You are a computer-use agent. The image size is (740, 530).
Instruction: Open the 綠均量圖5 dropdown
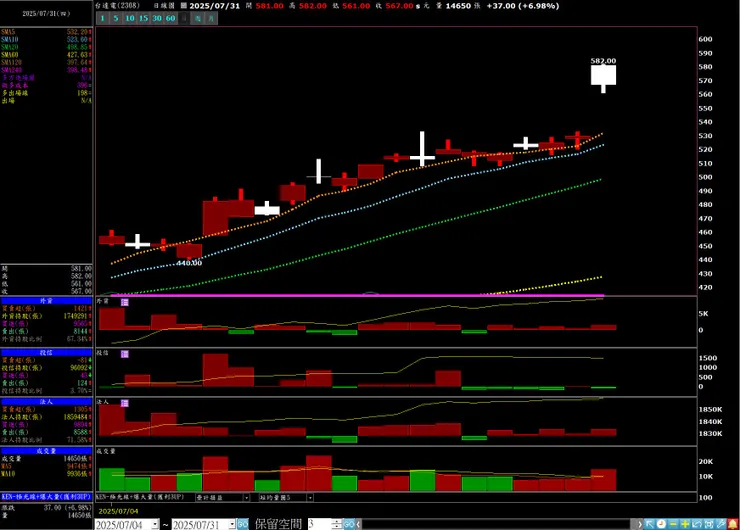coord(310,497)
